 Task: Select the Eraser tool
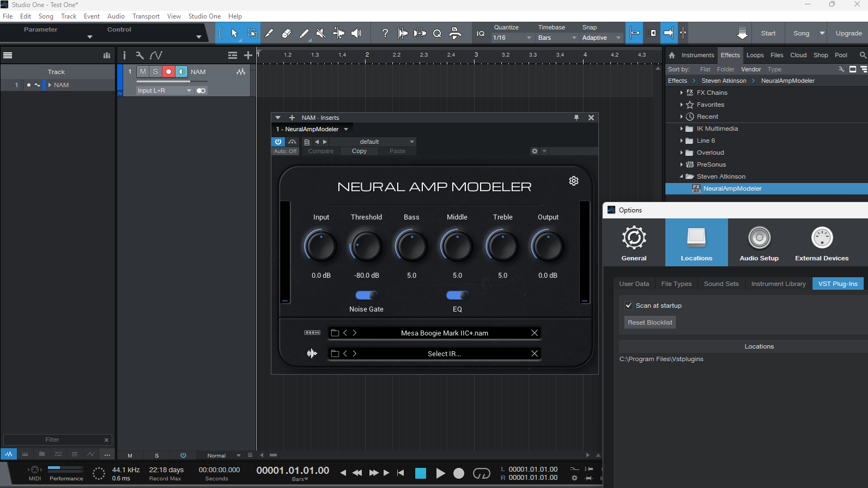click(x=287, y=33)
